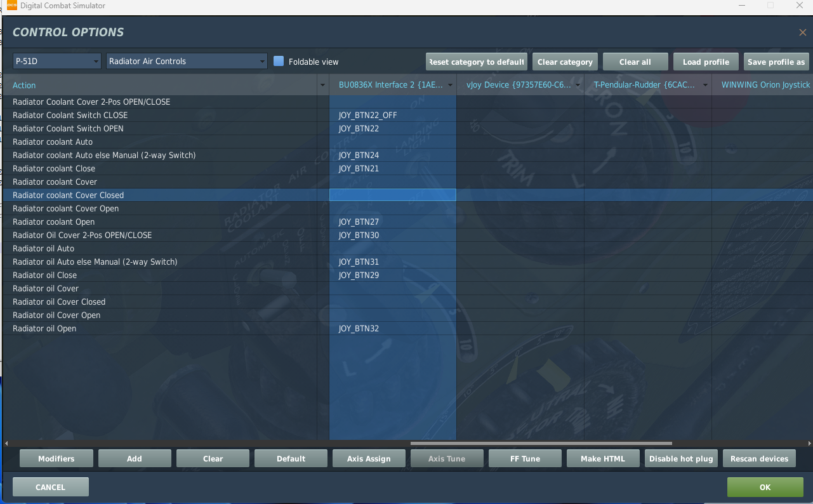Select the Radiator oil Auto row
Viewport: 813px width, 504px height.
408,248
